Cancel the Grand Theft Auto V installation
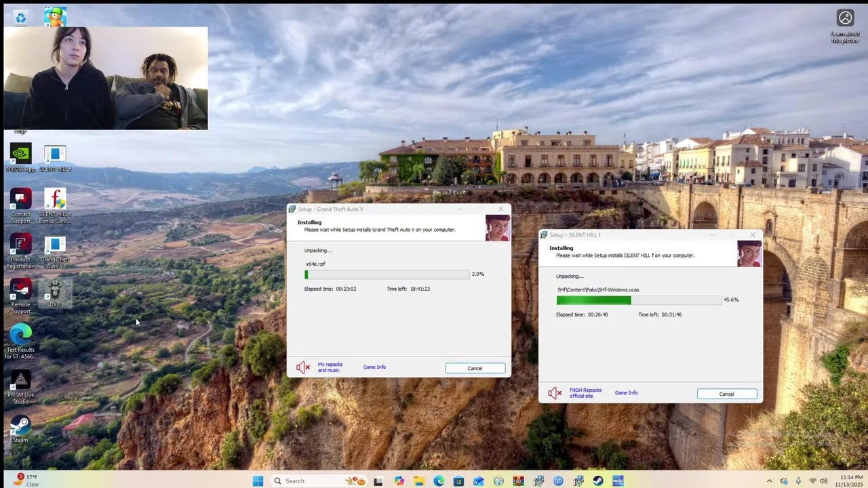This screenshot has height=488, width=868. pos(475,368)
